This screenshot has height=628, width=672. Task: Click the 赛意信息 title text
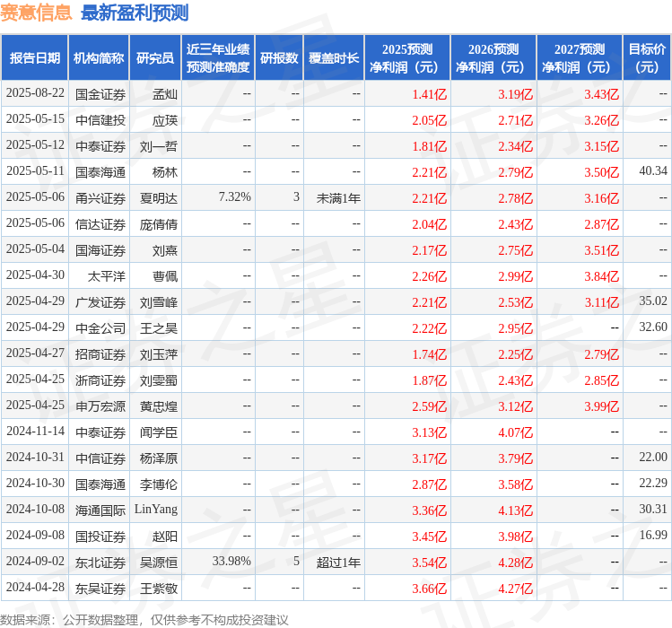pos(36,13)
